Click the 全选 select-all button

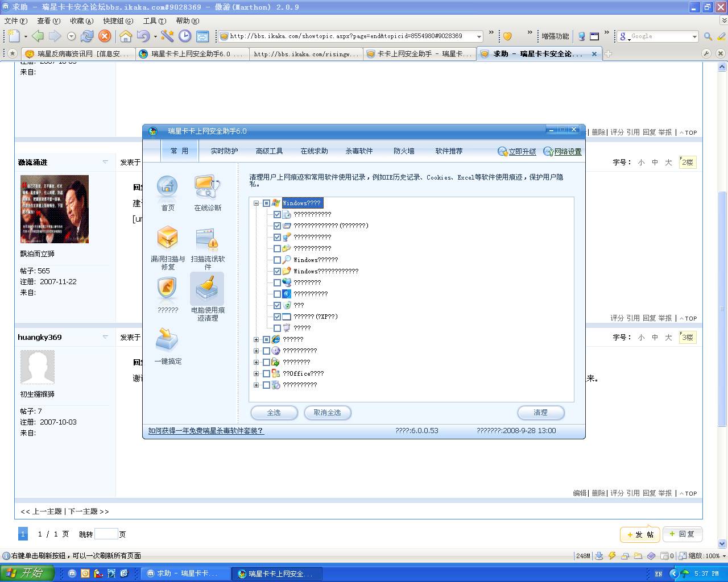coord(274,413)
